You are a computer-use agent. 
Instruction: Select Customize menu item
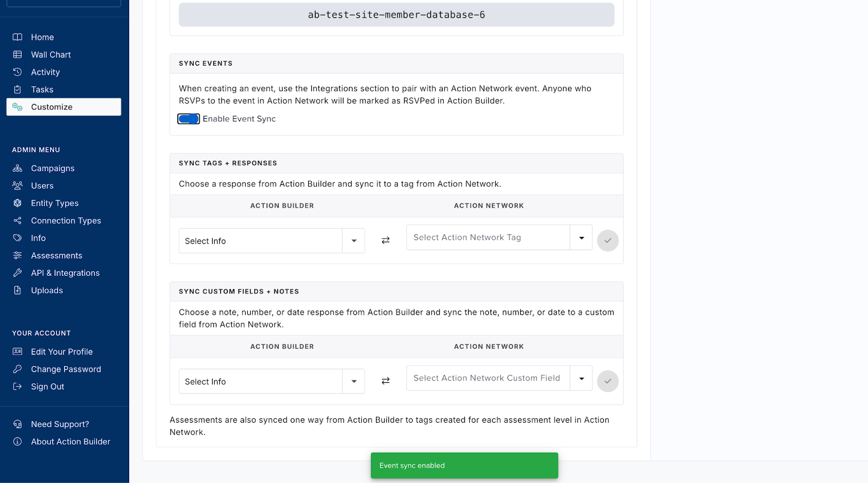[63, 107]
